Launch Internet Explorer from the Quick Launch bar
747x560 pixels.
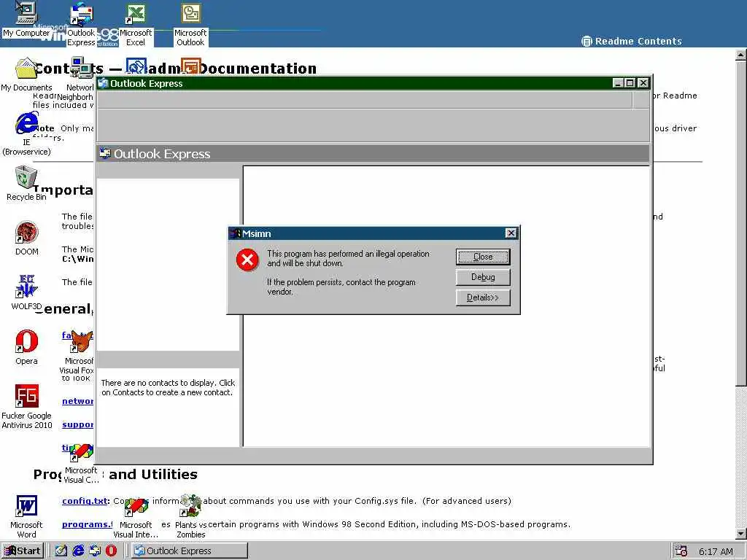(77, 551)
